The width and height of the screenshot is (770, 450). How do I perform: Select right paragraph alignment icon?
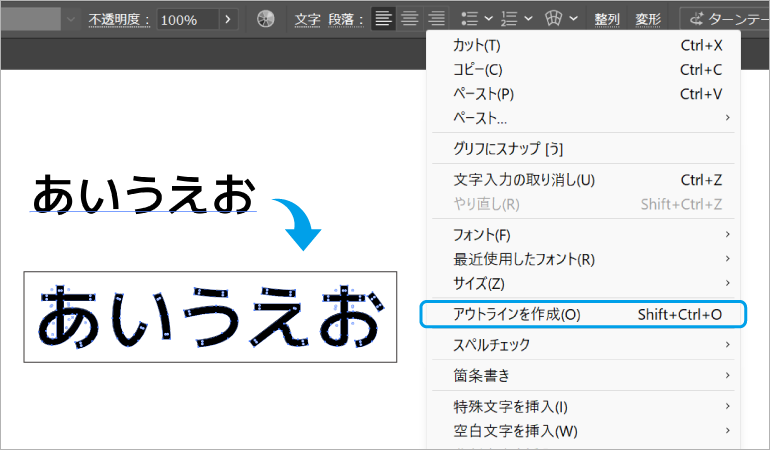[x=436, y=19]
